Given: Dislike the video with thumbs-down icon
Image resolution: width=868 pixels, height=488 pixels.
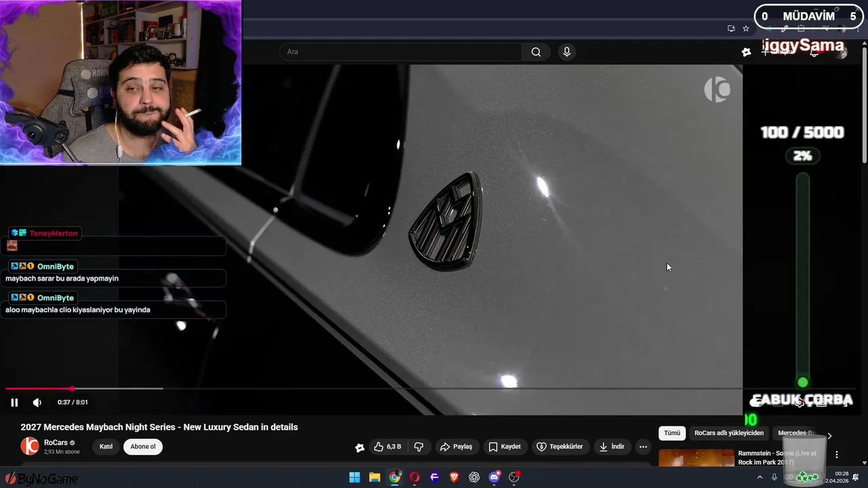Looking at the screenshot, I should pyautogui.click(x=418, y=447).
